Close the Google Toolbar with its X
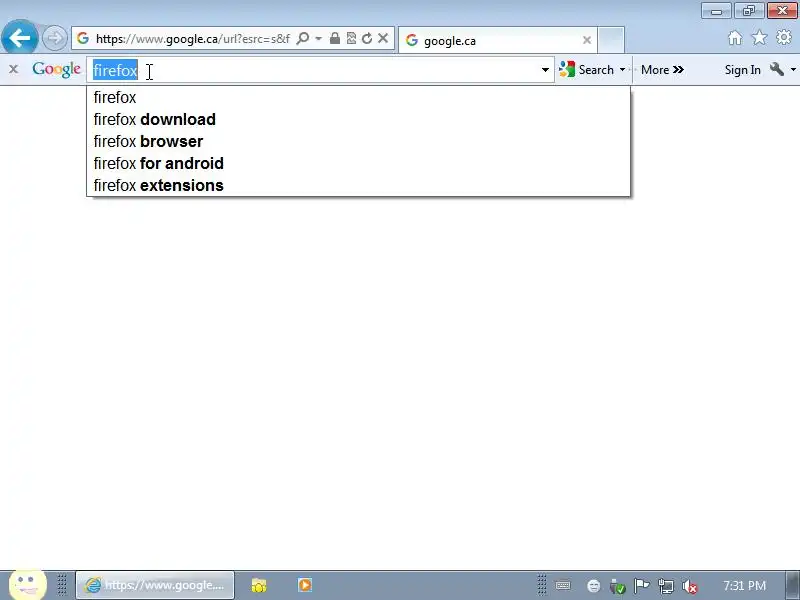This screenshot has height=600, width=800. coord(13,69)
